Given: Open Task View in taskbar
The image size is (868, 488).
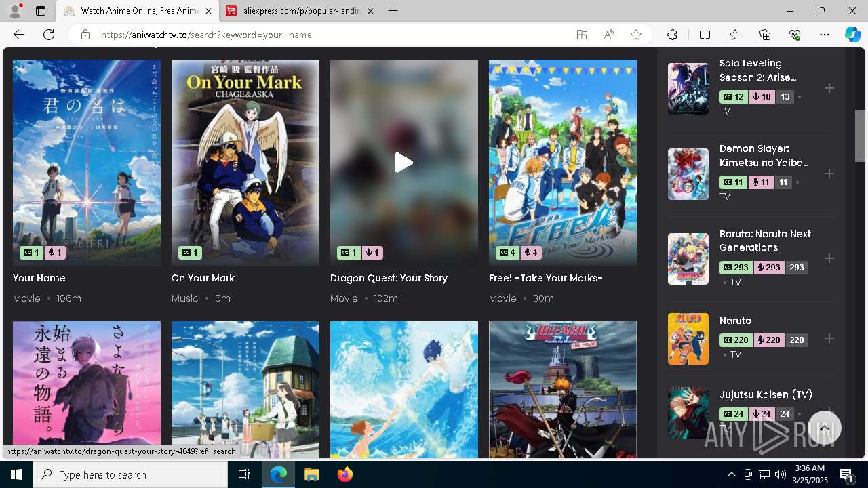Looking at the screenshot, I should (244, 474).
